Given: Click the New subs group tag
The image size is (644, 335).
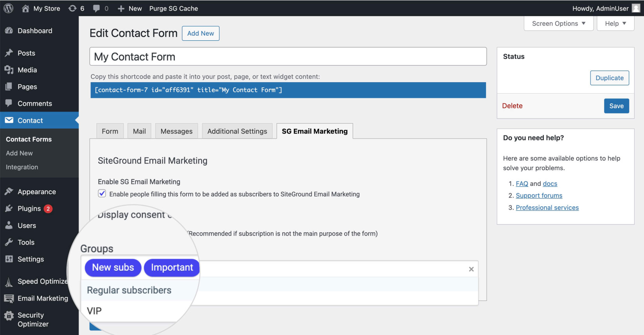Looking at the screenshot, I should point(113,268).
